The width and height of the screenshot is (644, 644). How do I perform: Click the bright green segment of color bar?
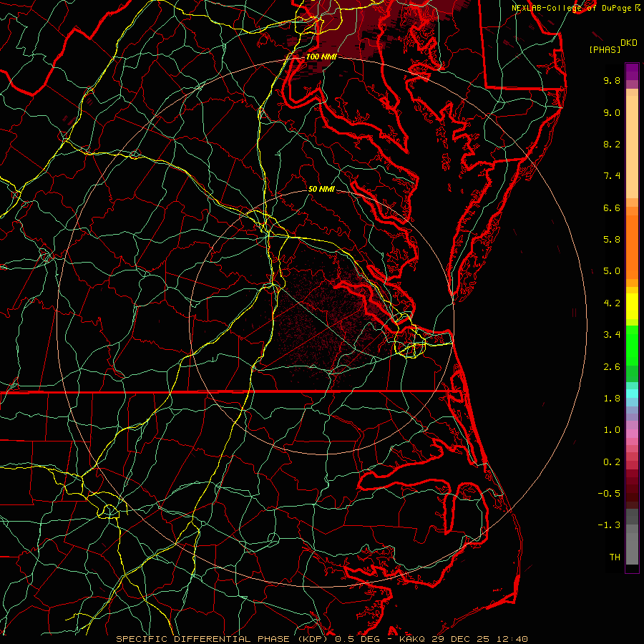coord(632,346)
